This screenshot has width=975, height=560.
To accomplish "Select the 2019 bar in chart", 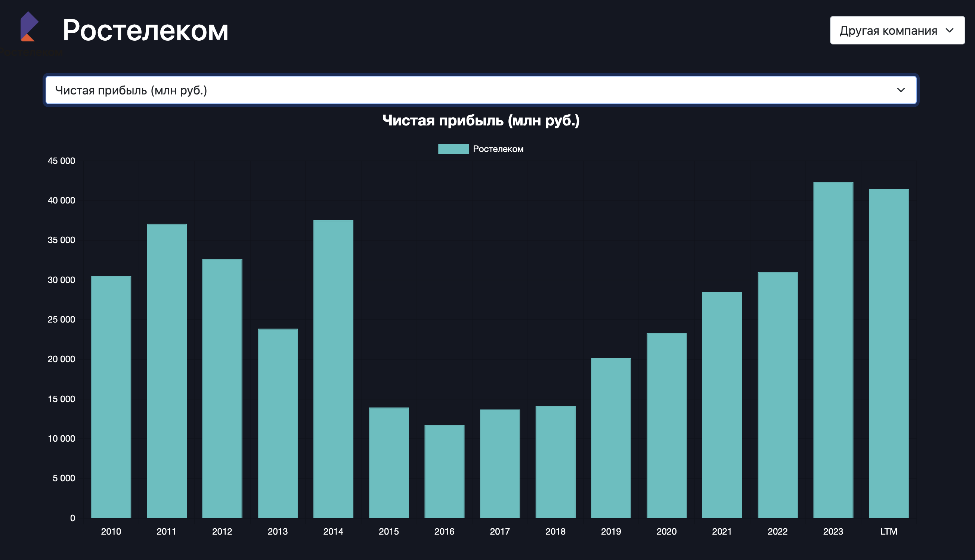I will [x=611, y=438].
